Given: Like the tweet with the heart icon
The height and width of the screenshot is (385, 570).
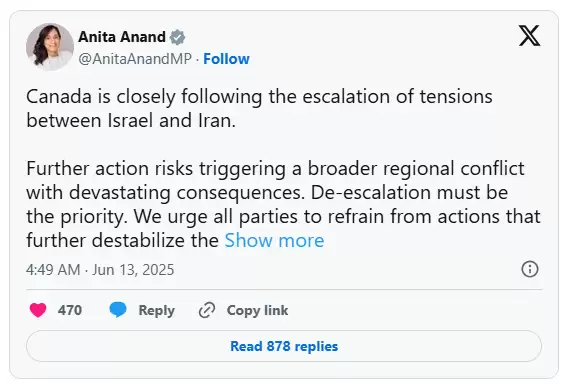Looking at the screenshot, I should pos(38,310).
